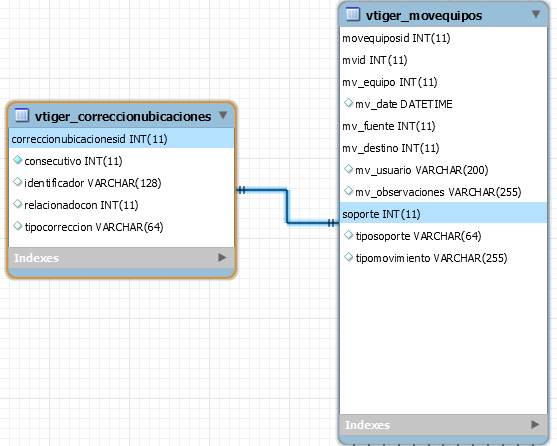Click the diamond icon beside consecutivo column
The image size is (557, 446).
[17, 160]
